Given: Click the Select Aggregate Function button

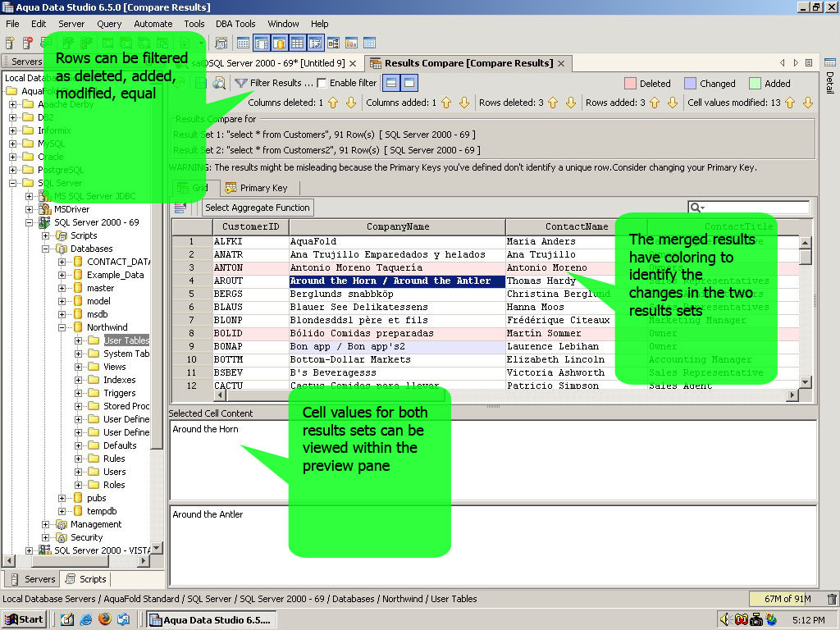Looking at the screenshot, I should point(257,208).
